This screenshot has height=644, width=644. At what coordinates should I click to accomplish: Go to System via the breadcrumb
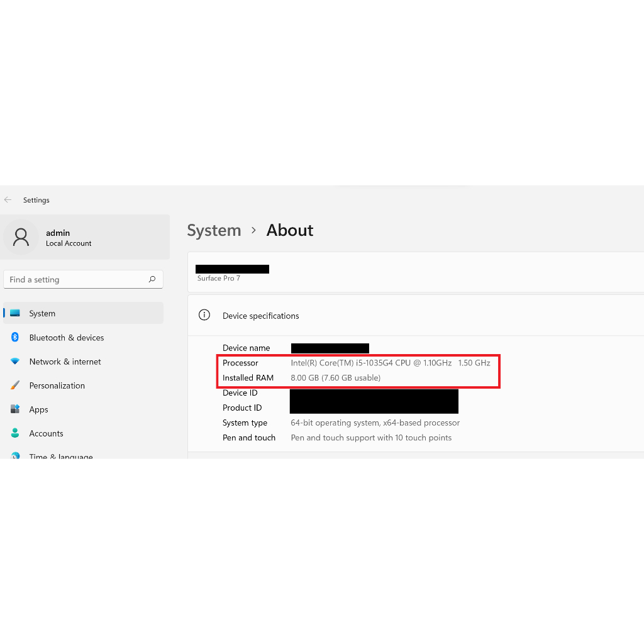tap(214, 230)
